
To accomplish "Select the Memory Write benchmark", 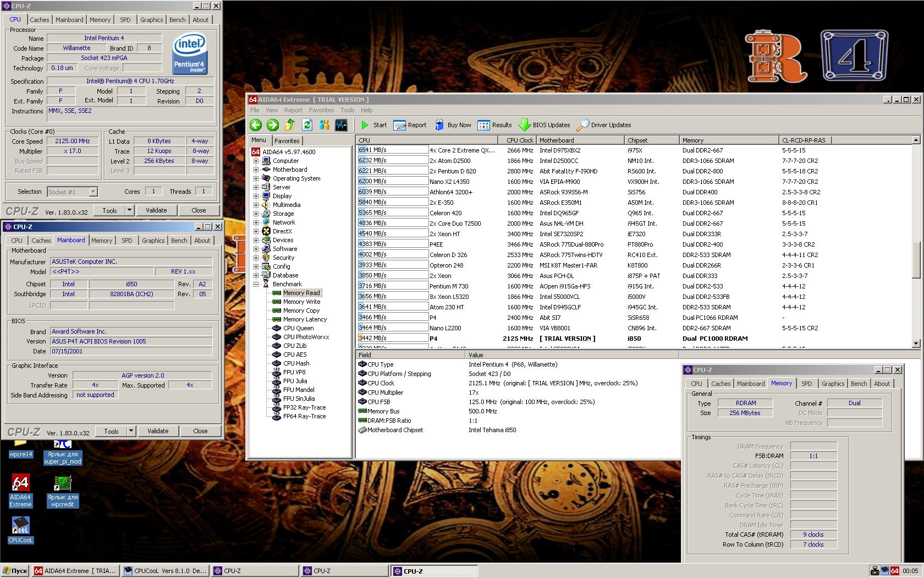I will (x=301, y=302).
